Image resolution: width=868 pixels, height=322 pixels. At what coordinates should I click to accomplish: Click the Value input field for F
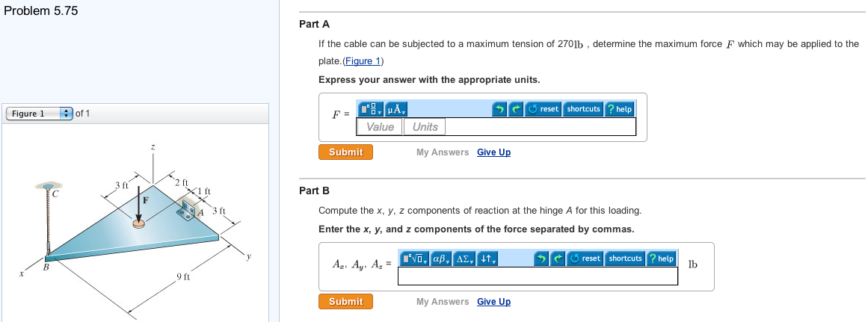(x=381, y=127)
